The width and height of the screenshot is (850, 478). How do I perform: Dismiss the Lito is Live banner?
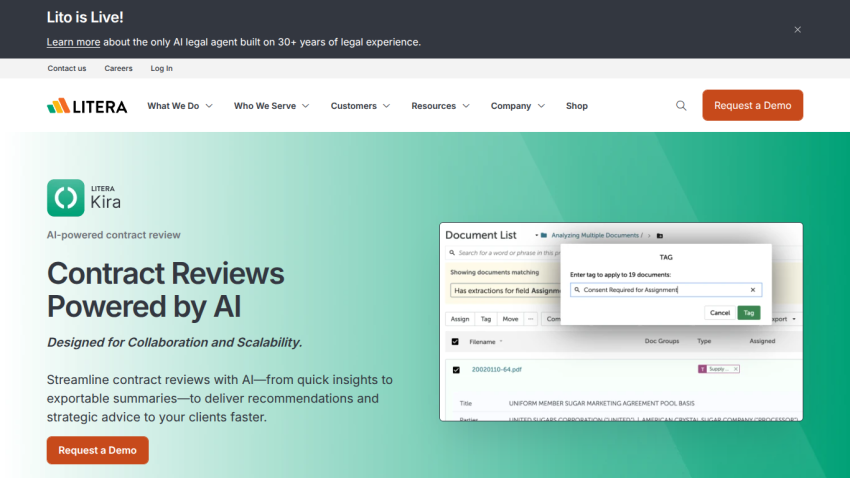click(797, 30)
